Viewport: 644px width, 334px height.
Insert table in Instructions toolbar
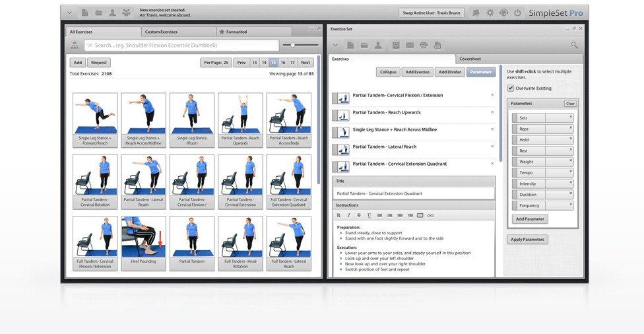[x=420, y=215]
